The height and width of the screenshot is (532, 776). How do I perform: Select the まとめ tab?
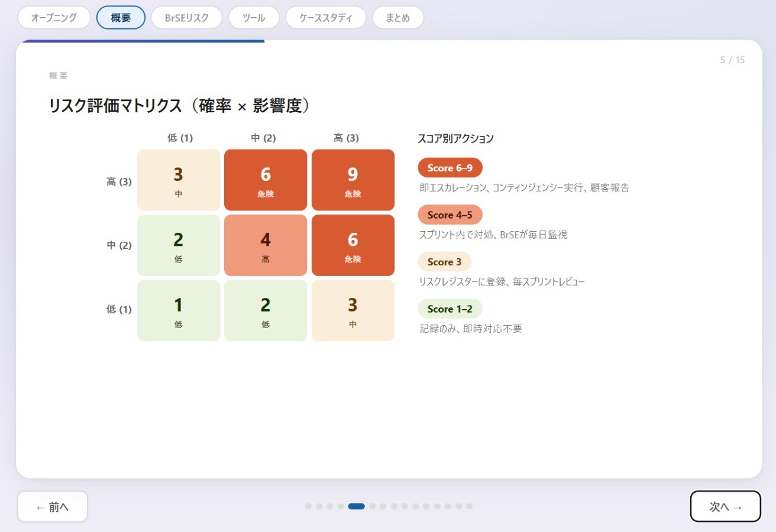pos(398,18)
